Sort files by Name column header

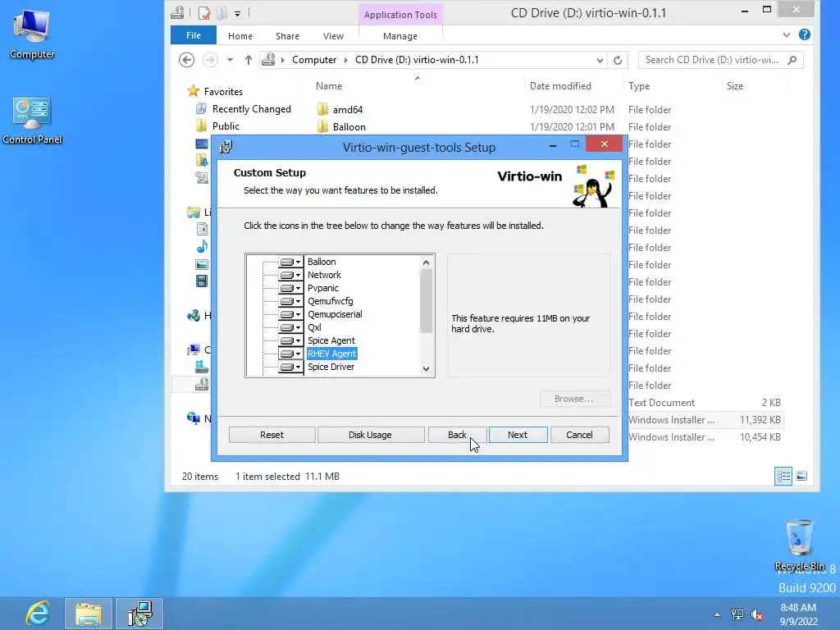click(x=329, y=85)
